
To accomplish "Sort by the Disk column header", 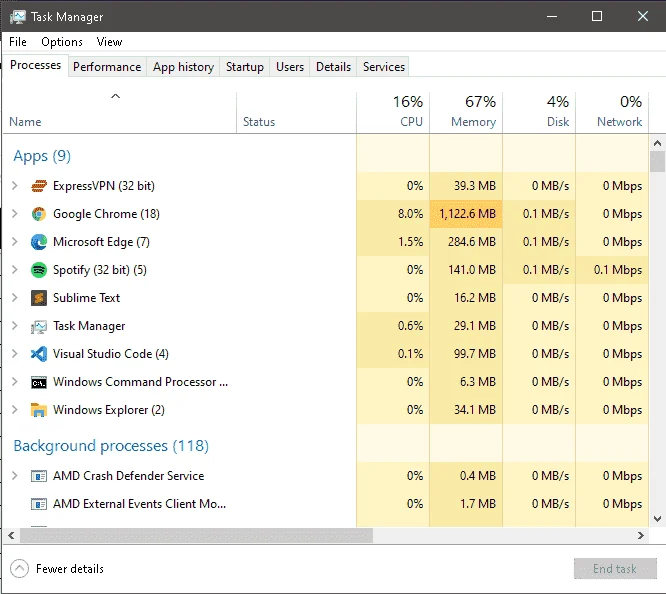I will [x=539, y=113].
